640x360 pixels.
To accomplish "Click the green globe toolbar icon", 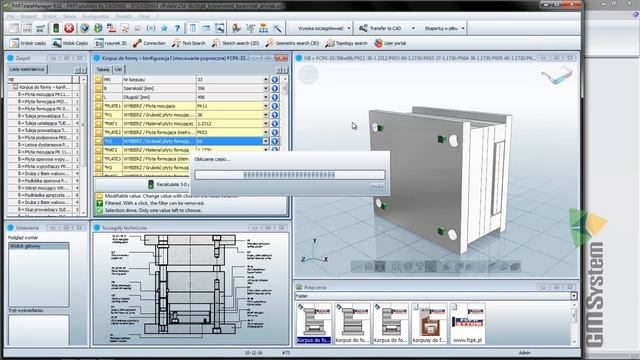I will point(98,28).
